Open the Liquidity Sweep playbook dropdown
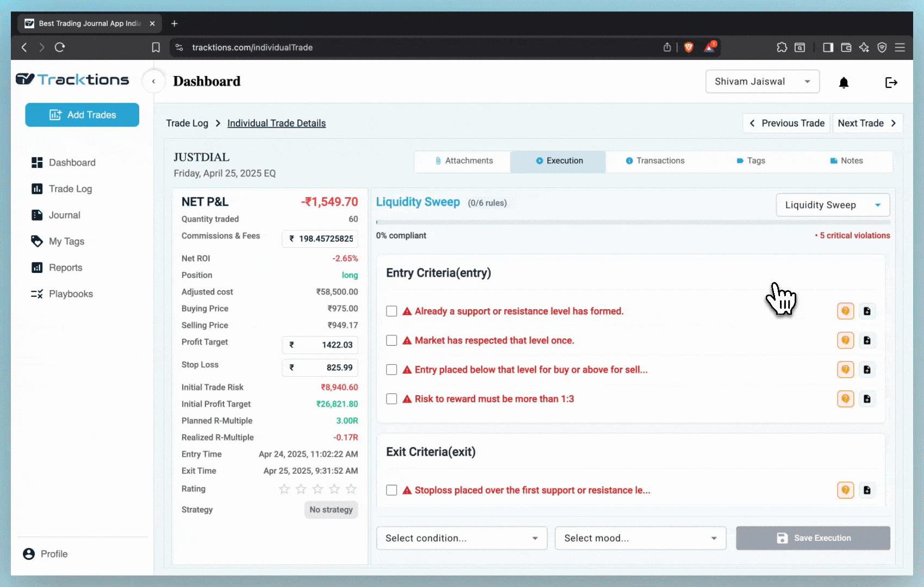This screenshot has height=587, width=924. click(x=832, y=205)
